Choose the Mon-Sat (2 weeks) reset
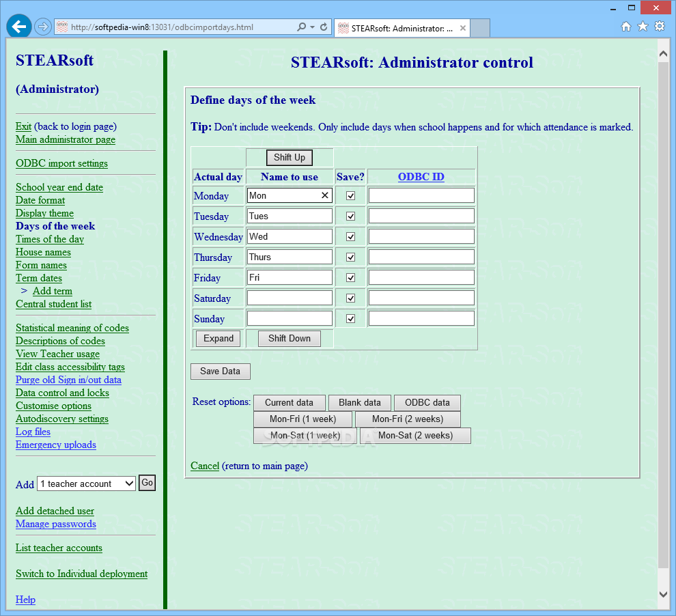Screen dimensions: 676x616 click(x=416, y=436)
